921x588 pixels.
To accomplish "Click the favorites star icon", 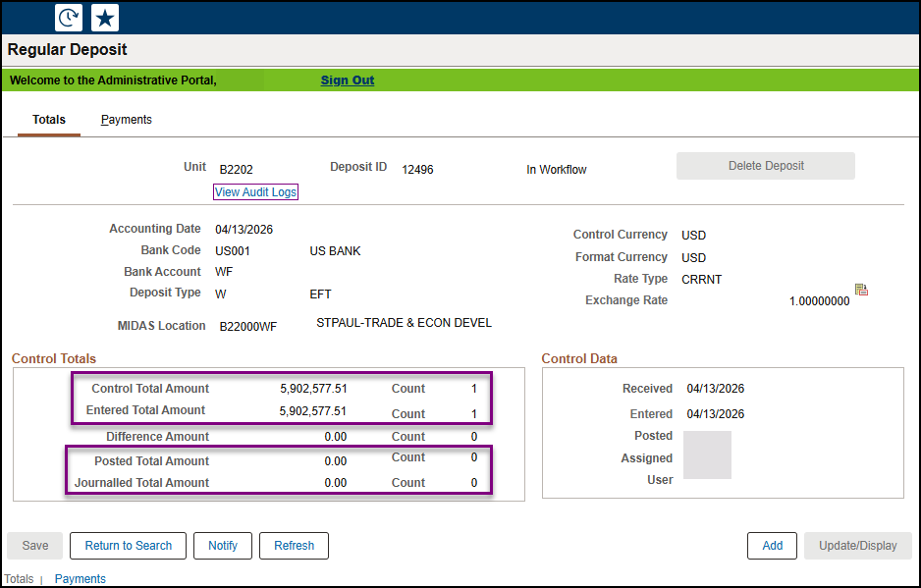I will (104, 17).
